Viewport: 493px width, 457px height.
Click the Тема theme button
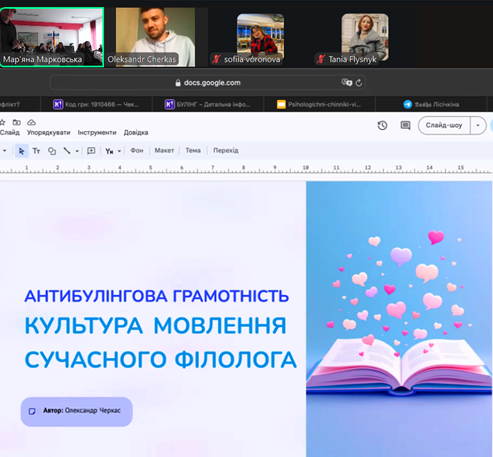193,151
